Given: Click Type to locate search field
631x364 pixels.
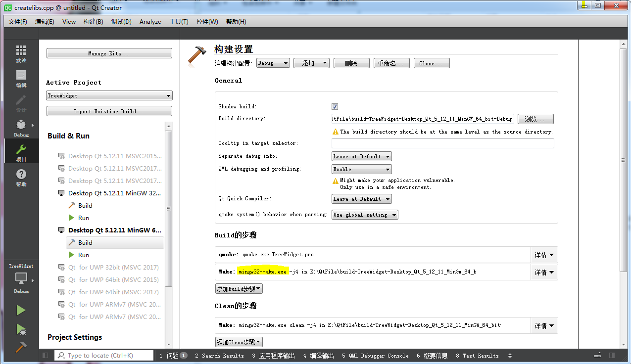Looking at the screenshot, I should click(x=104, y=356).
